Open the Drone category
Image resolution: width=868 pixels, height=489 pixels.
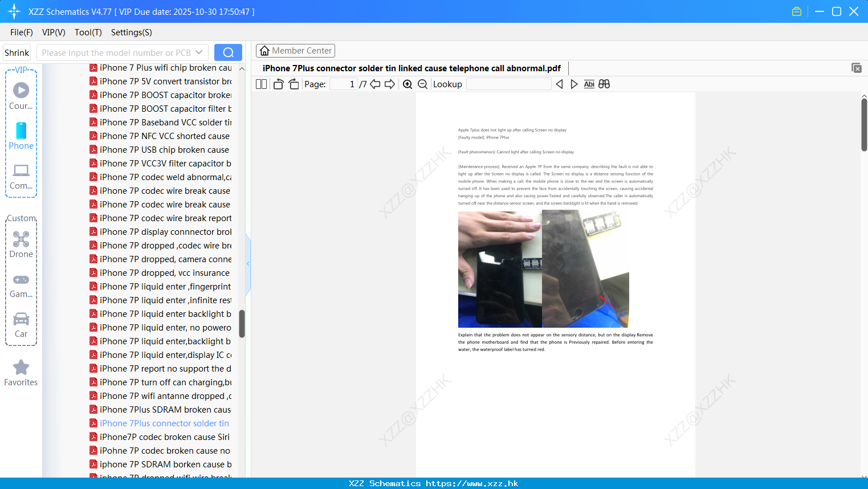pos(21,245)
